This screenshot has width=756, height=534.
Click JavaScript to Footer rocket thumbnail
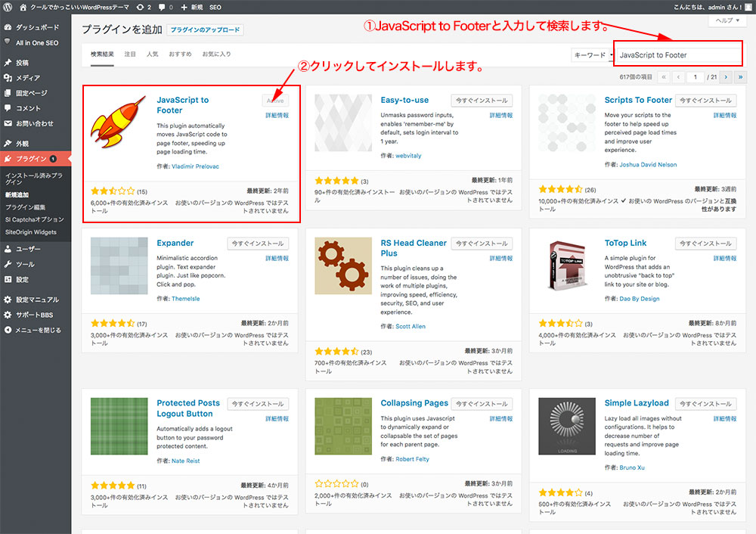coord(119,122)
